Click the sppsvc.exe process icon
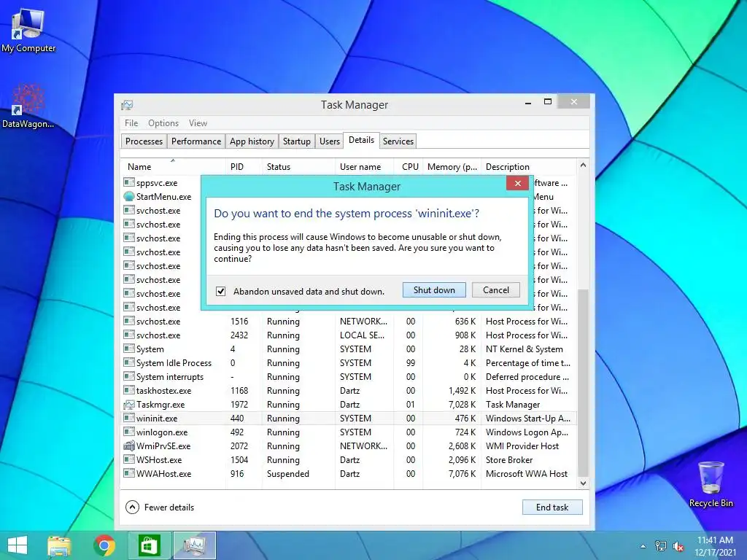 (128, 182)
